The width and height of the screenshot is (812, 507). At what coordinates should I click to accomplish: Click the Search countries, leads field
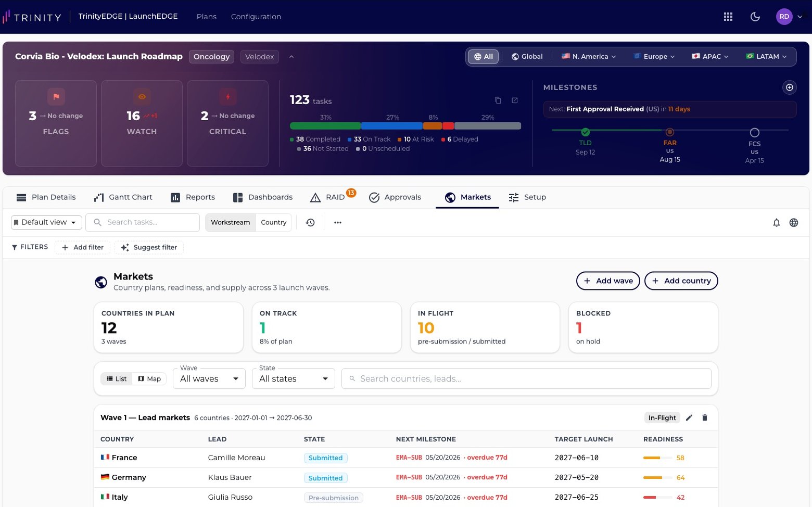coord(526,378)
